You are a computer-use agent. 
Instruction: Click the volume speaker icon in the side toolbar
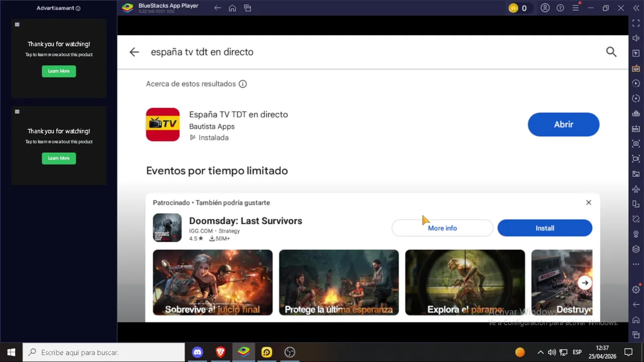(x=636, y=38)
